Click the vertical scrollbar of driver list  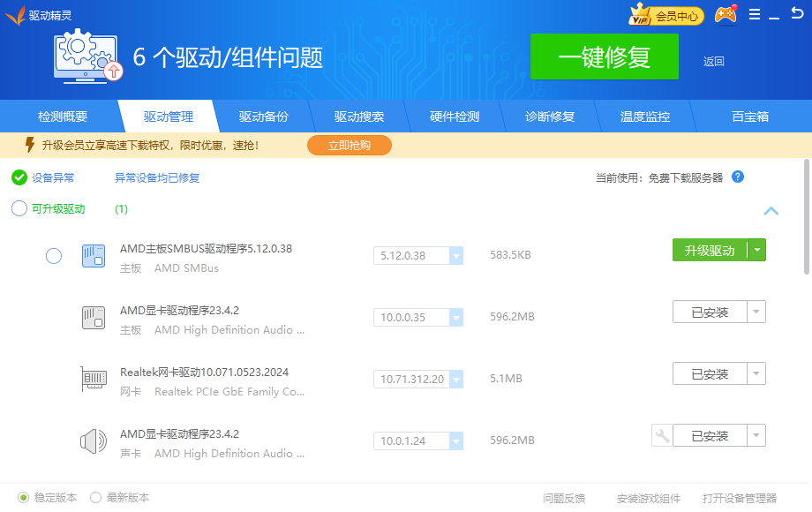click(807, 216)
